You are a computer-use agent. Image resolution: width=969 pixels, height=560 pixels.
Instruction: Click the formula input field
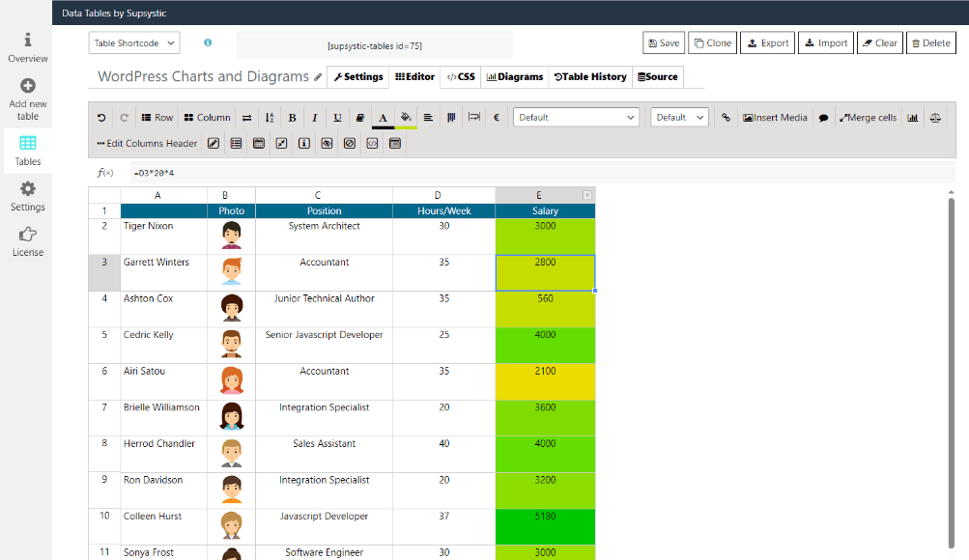click(541, 173)
